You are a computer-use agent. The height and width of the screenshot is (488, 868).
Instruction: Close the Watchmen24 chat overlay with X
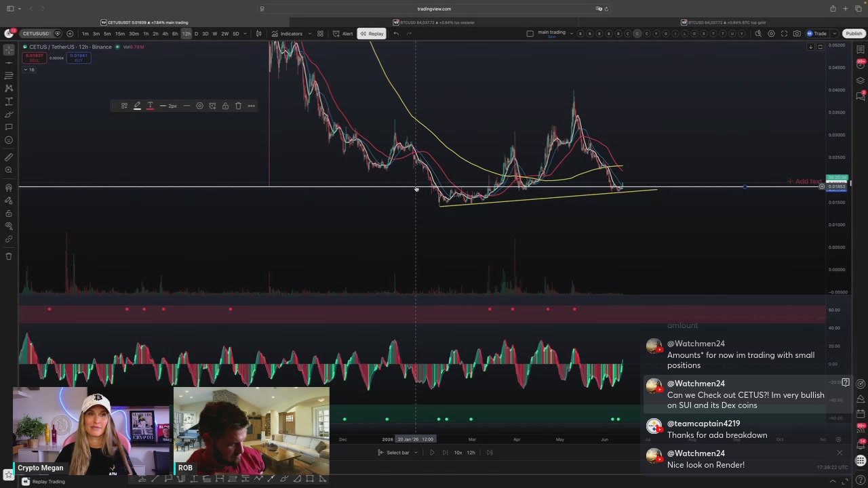pos(840,453)
